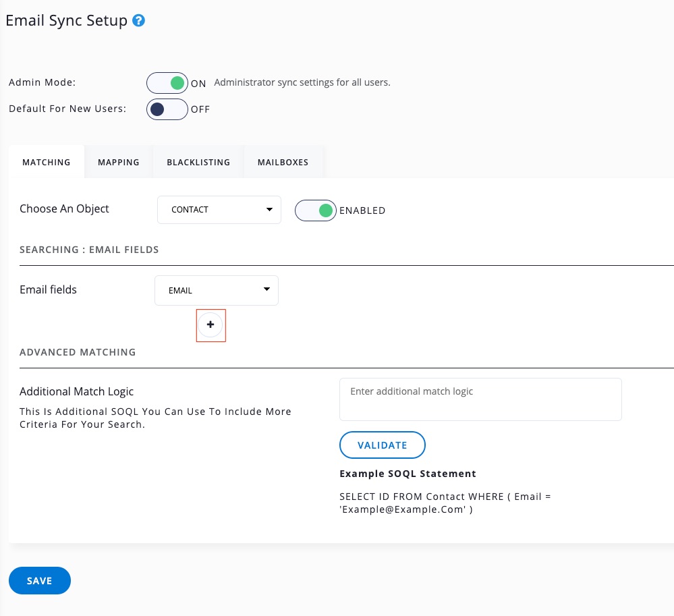Open the Choose An Object dropdown
The height and width of the screenshot is (616, 674).
[x=219, y=210]
